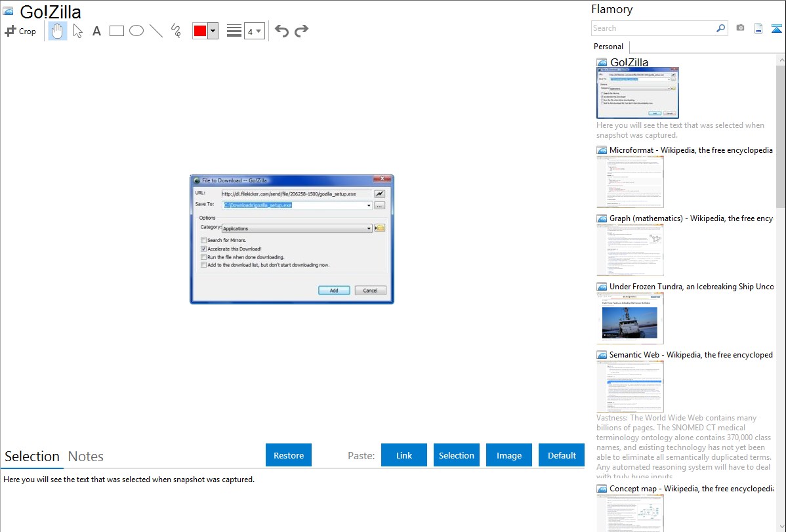Open Graph (mathematics) Wikipedia snapshot
This screenshot has width=786, height=532.
[691, 218]
